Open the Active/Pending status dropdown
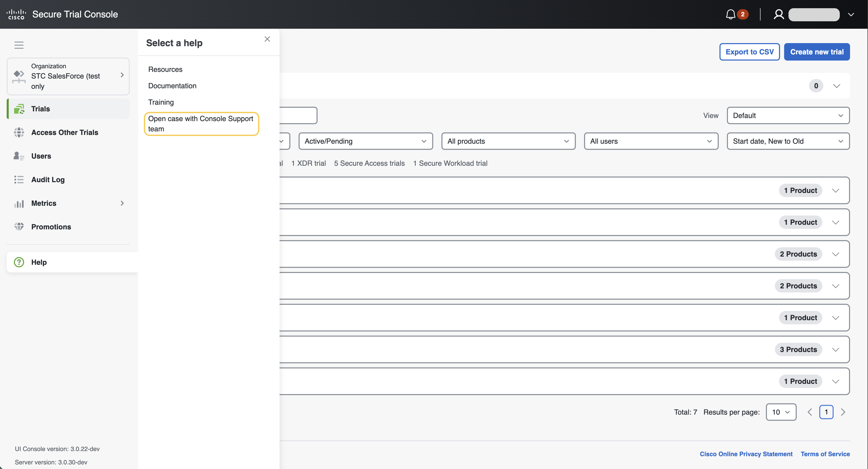This screenshot has height=469, width=868. click(365, 141)
